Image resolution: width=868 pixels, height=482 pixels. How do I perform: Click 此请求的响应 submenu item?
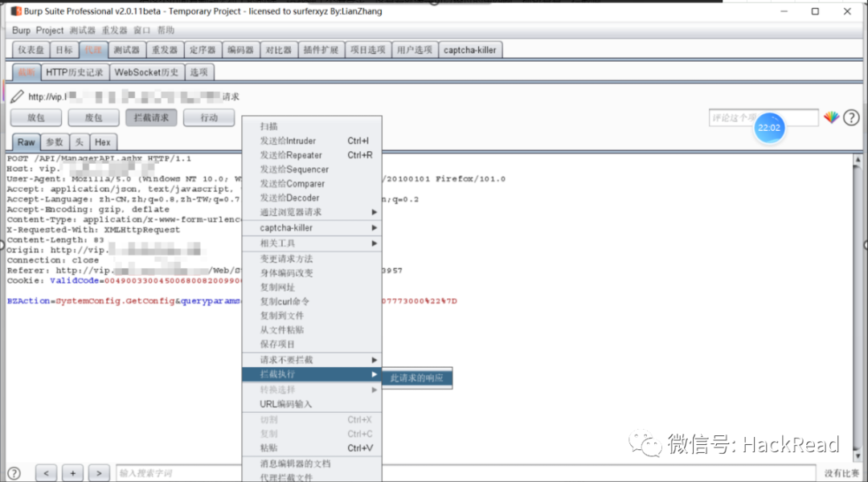pos(417,378)
